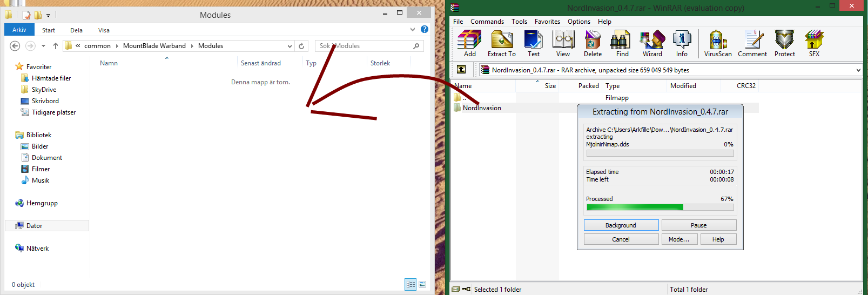Screen dimensions: 868x295
Task: Open the WinRAR Help menu
Action: [604, 22]
